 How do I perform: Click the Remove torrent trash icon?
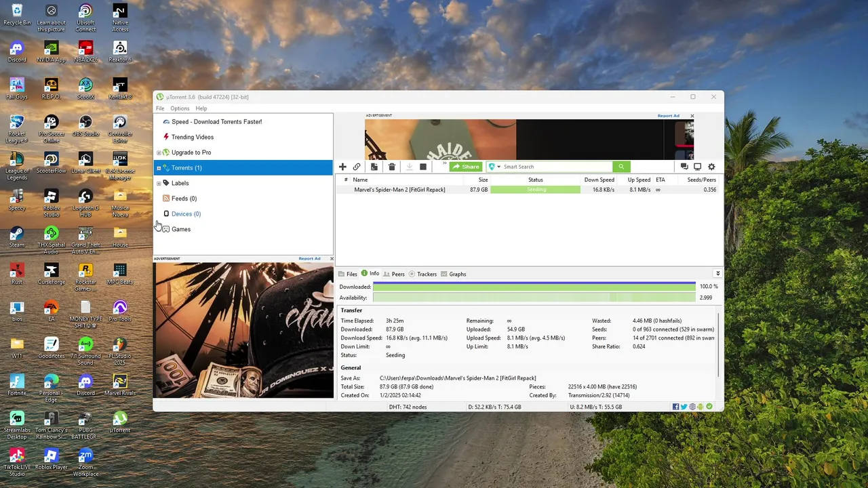(391, 167)
